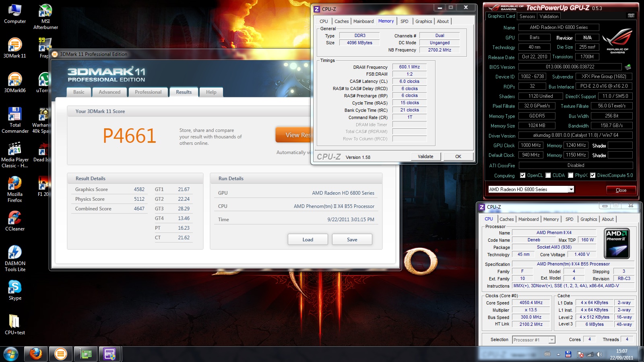Screen dimensions: 644x362
Task: Select Media Player Classic desktop icon
Action: 15,155
